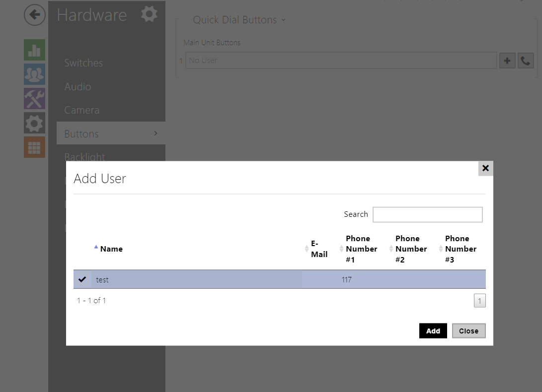This screenshot has height=392, width=542.
Task: Expand the Quick Dial Buttons section
Action: (x=239, y=20)
